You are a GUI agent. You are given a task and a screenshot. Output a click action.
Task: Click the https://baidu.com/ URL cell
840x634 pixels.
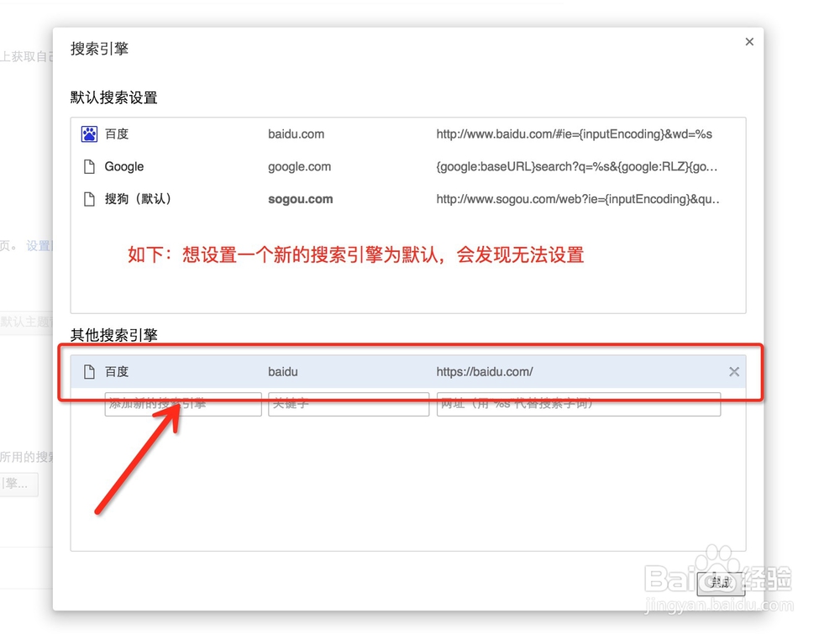485,372
